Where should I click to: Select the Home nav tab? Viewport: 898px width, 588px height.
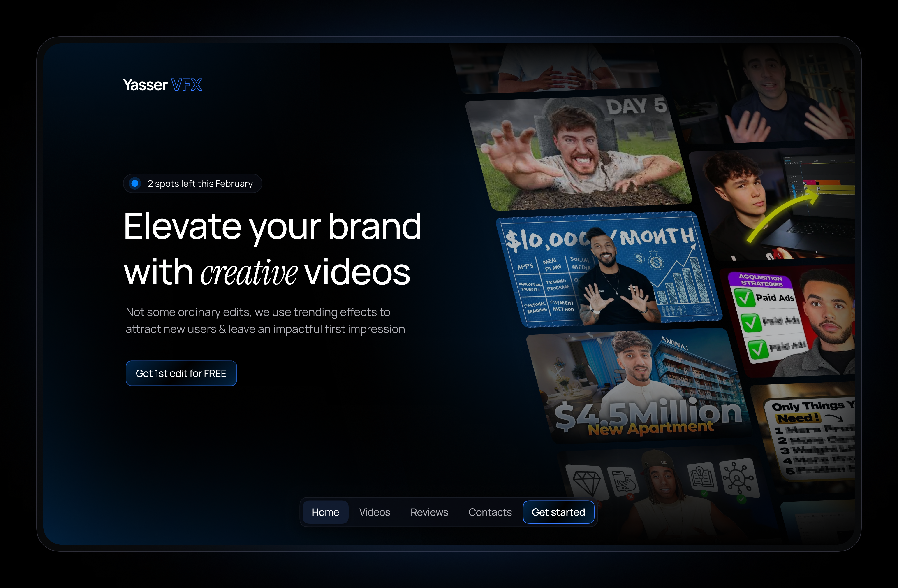click(x=325, y=512)
